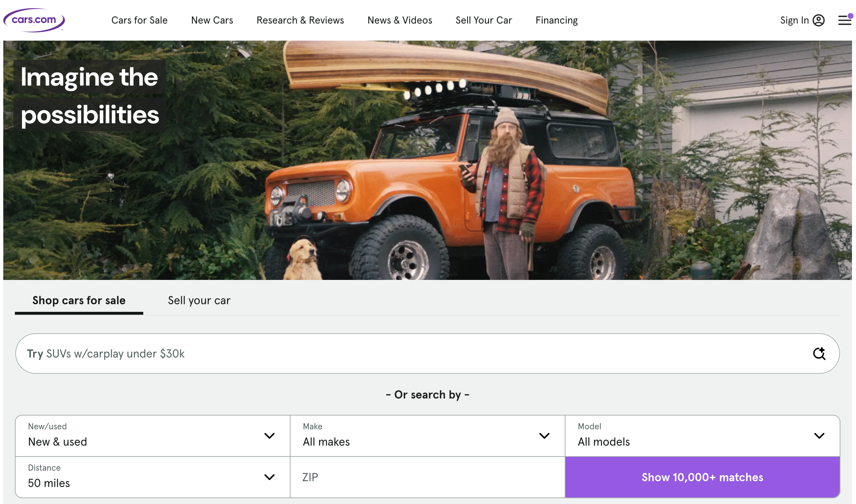Expand the Model dropdown
The image size is (856, 504).
click(702, 435)
